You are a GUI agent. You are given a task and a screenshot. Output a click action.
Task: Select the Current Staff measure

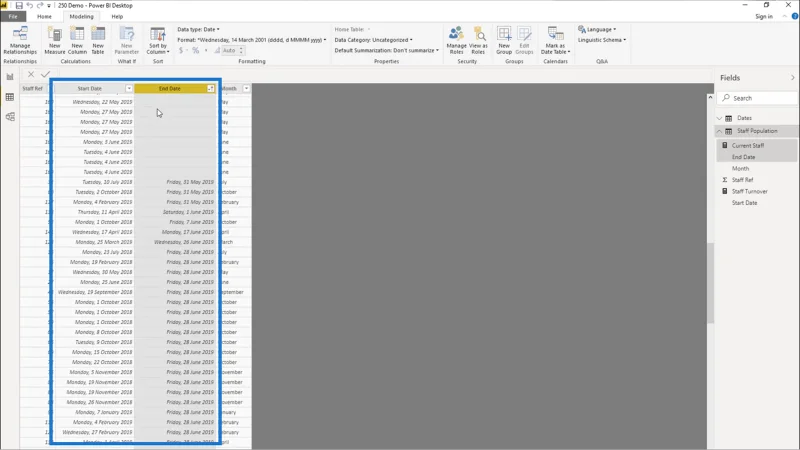747,145
